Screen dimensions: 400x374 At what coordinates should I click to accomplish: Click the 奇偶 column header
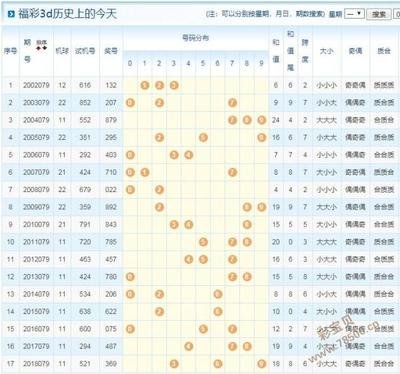pyautogui.click(x=355, y=51)
